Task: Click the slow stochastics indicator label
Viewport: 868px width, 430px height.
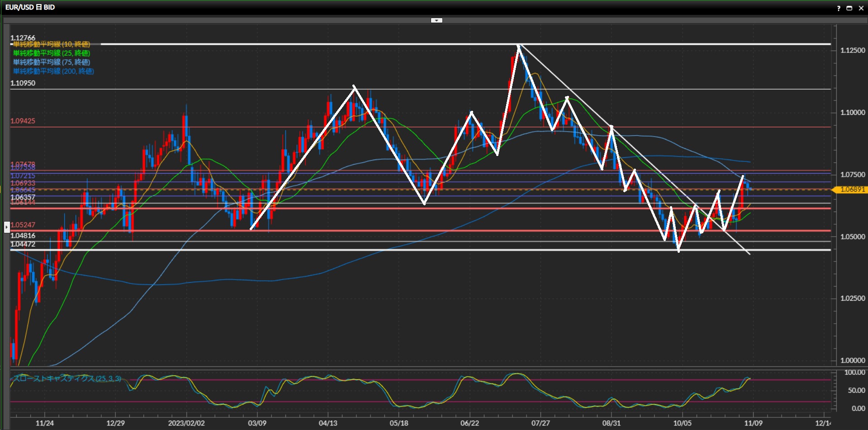Action: pyautogui.click(x=67, y=378)
